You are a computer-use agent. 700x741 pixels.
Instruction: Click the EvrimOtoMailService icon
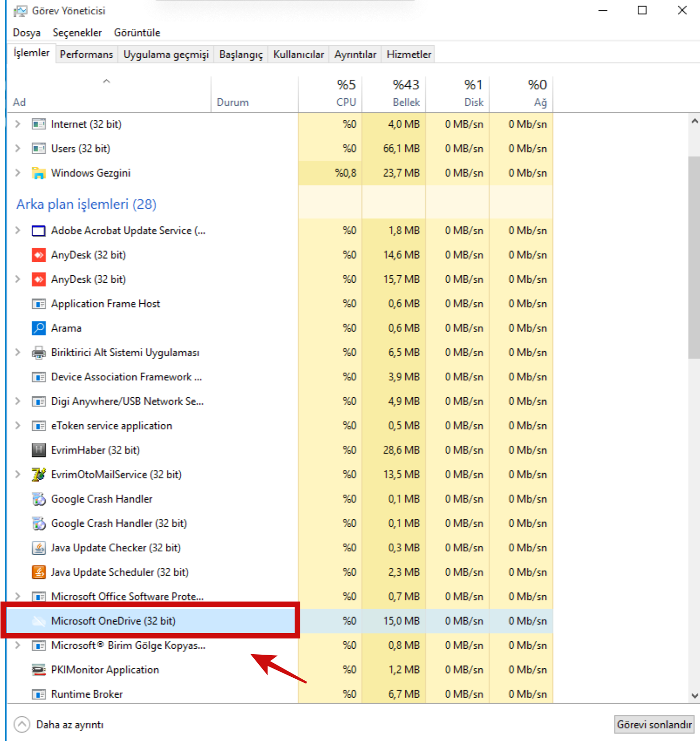(x=39, y=475)
